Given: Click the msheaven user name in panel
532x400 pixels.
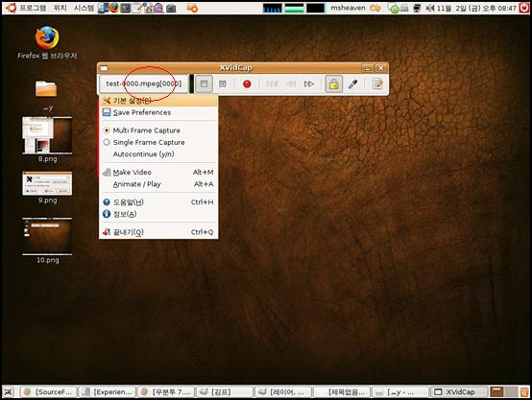Looking at the screenshot, I should (x=348, y=8).
